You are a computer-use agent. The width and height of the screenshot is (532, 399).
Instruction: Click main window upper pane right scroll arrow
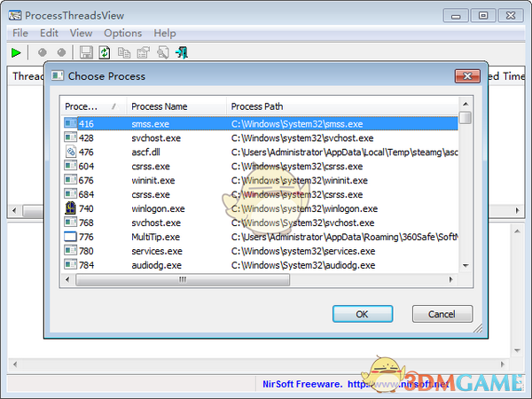click(x=518, y=210)
